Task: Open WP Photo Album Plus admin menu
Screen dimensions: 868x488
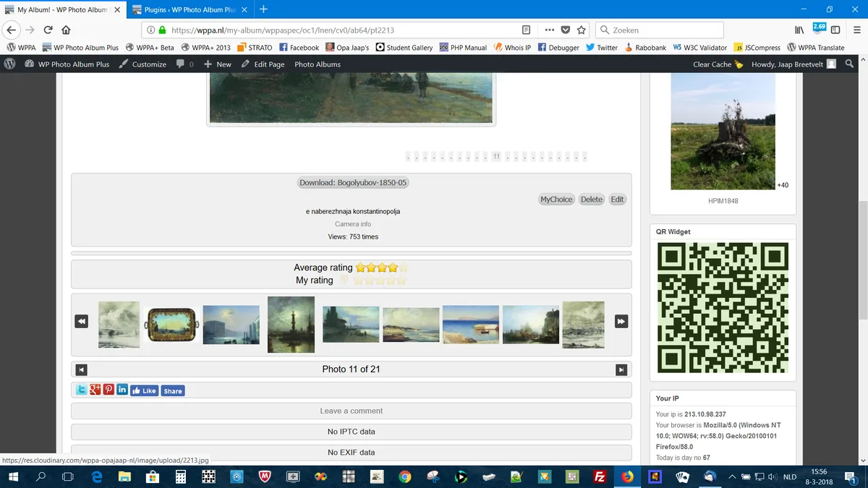Action: (x=67, y=64)
